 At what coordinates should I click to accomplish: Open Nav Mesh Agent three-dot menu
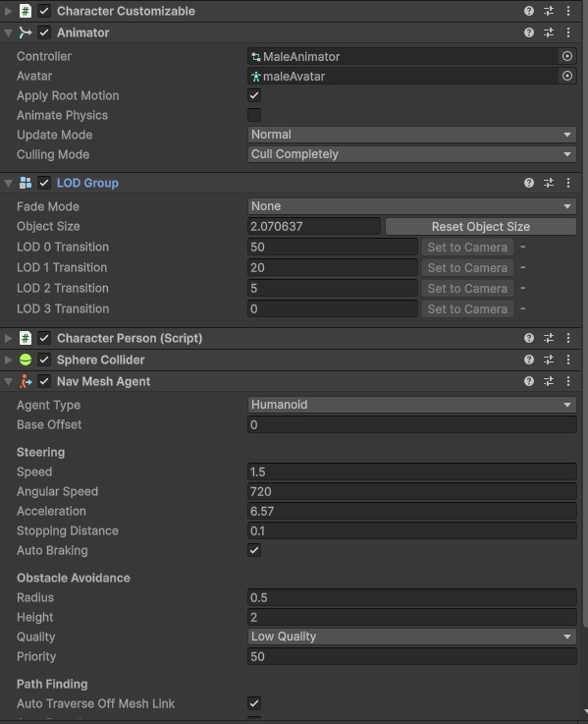tap(568, 381)
